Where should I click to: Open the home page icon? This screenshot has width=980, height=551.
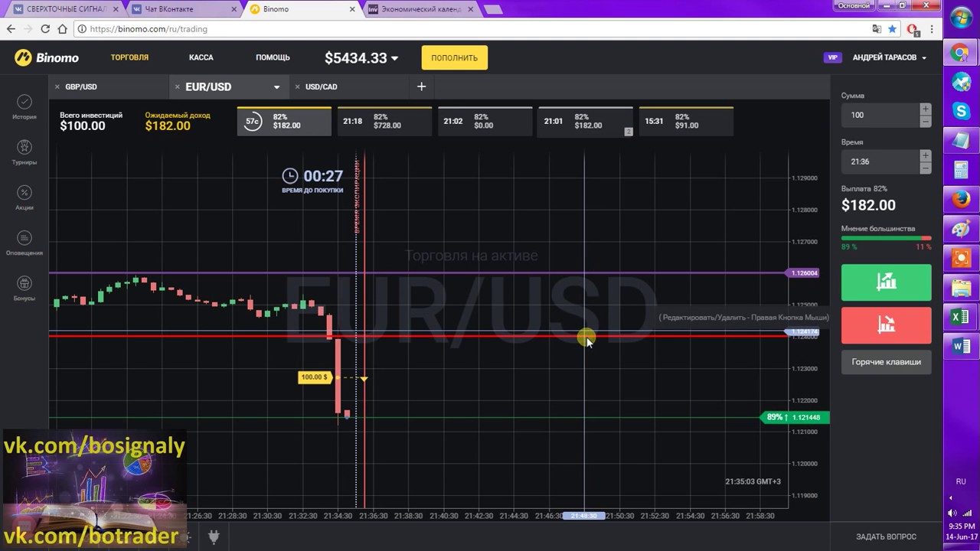[x=62, y=29]
